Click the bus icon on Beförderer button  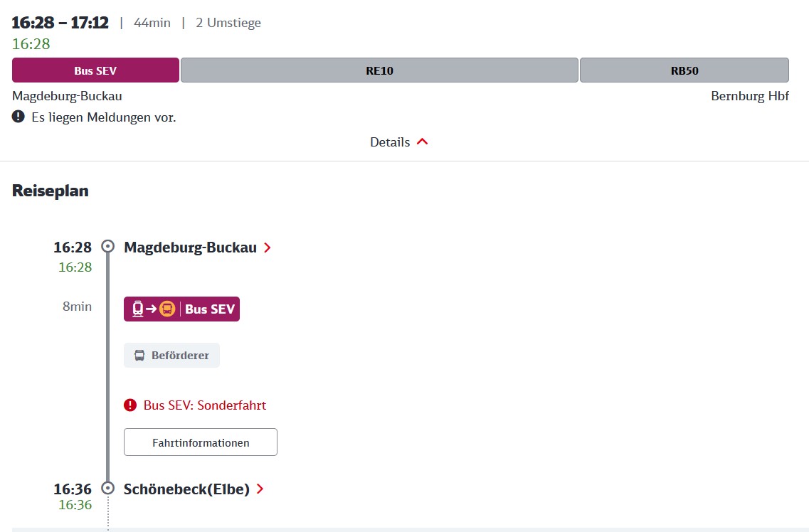coord(139,356)
